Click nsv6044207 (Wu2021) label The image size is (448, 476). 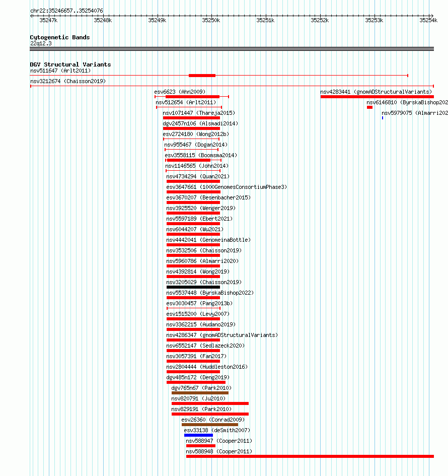pyautogui.click(x=195, y=229)
